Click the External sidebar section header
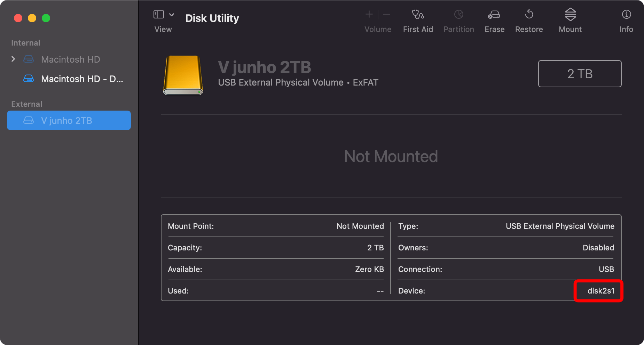The height and width of the screenshot is (345, 644). coord(26,104)
